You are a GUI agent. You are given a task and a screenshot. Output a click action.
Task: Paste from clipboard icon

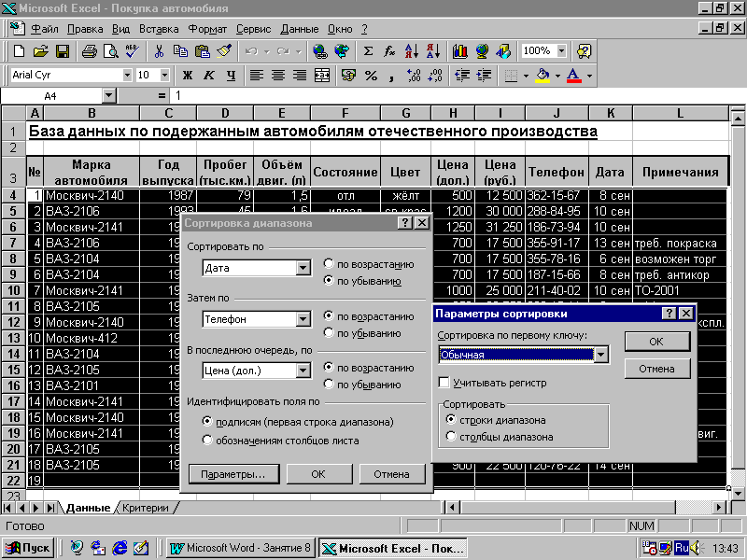click(x=203, y=51)
